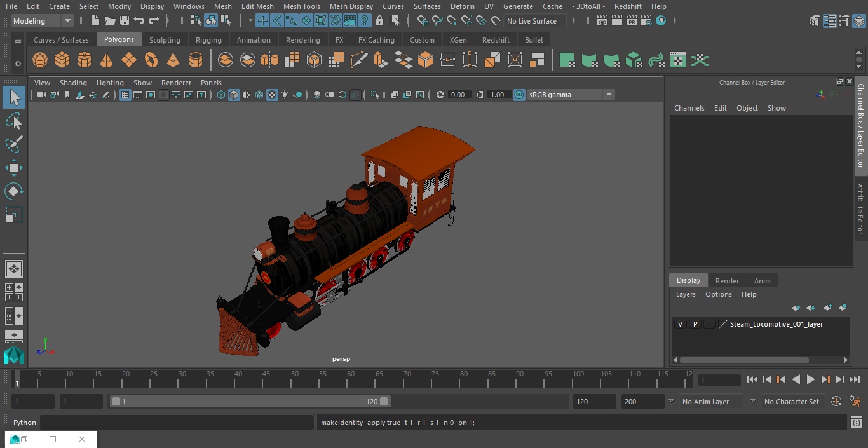This screenshot has width=868, height=448.
Task: Open the Mesh menu
Action: tap(223, 6)
